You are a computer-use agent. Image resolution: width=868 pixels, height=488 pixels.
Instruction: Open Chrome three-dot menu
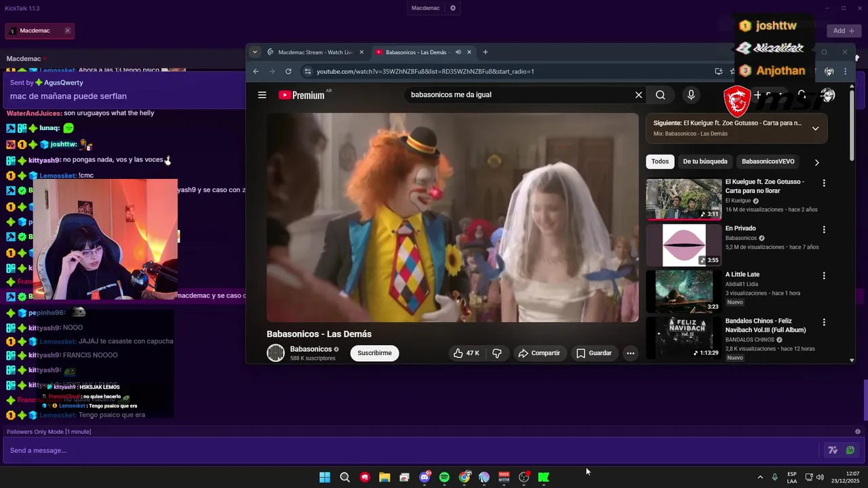845,71
